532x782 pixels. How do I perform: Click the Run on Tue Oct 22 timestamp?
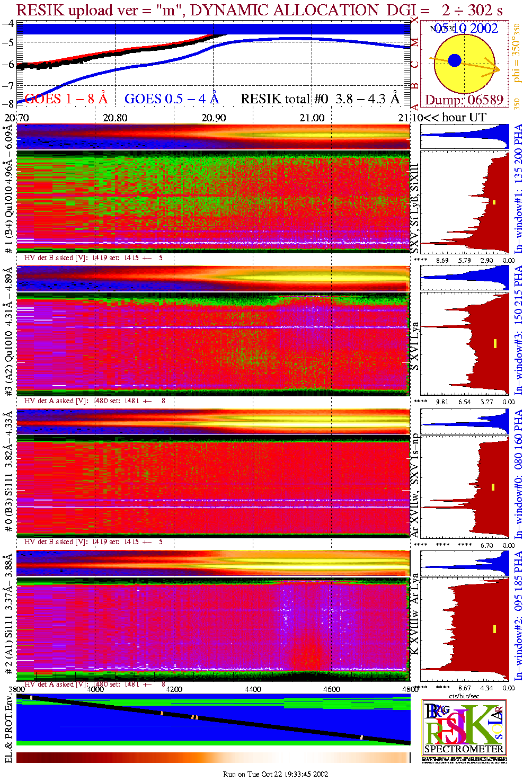276,774
